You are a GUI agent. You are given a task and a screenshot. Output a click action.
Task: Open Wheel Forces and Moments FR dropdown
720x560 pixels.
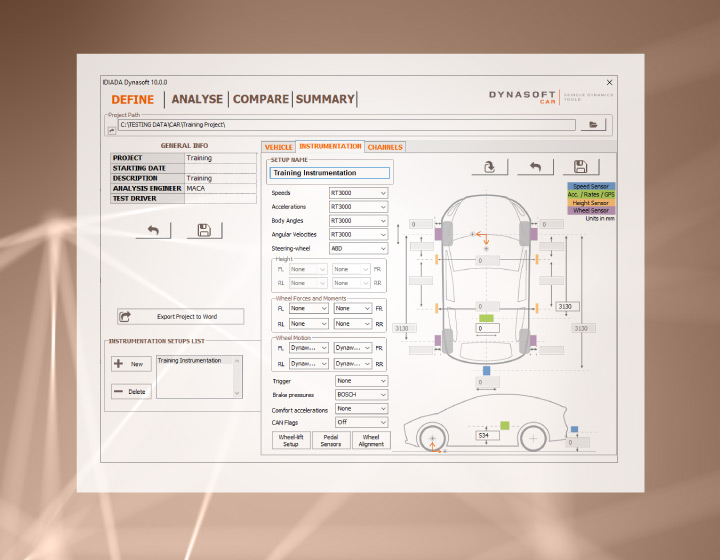pyautogui.click(x=353, y=308)
